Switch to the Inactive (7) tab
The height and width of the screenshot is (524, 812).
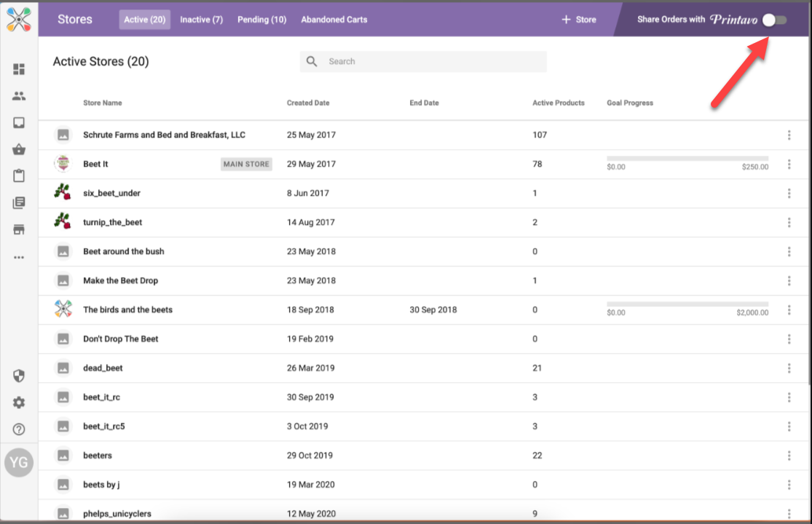pos(201,20)
